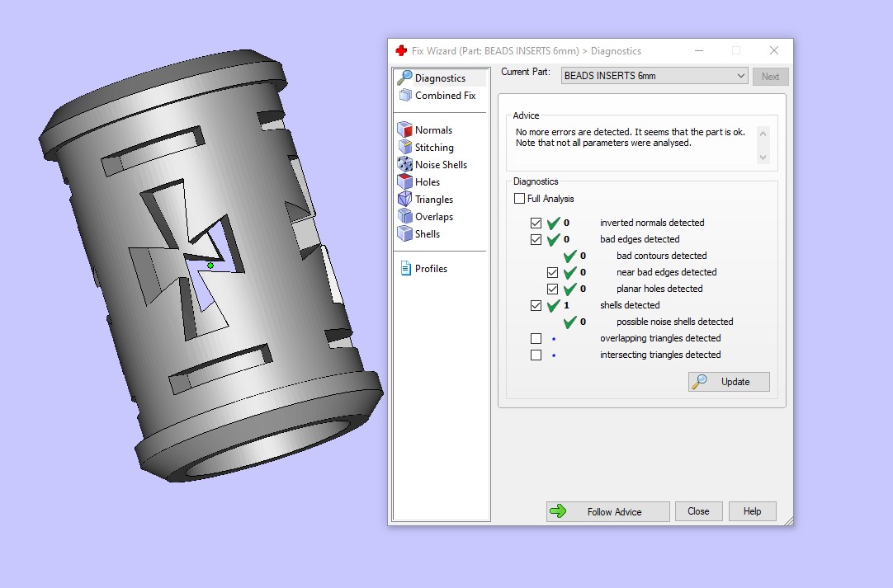
Task: Switch to the Shells page label
Action: (428, 233)
